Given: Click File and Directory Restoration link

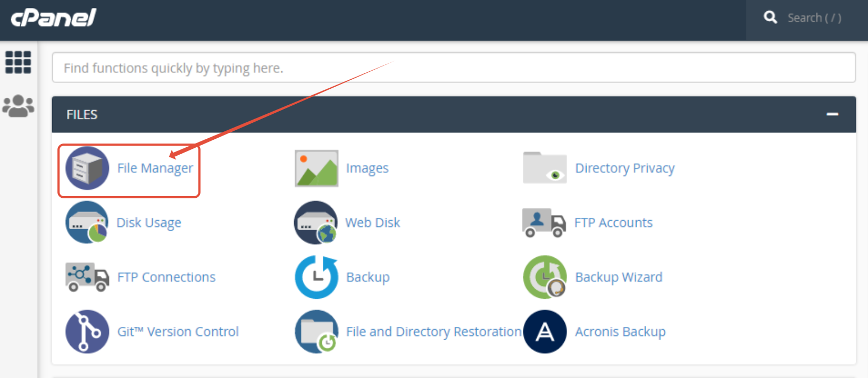Looking at the screenshot, I should coord(434,332).
